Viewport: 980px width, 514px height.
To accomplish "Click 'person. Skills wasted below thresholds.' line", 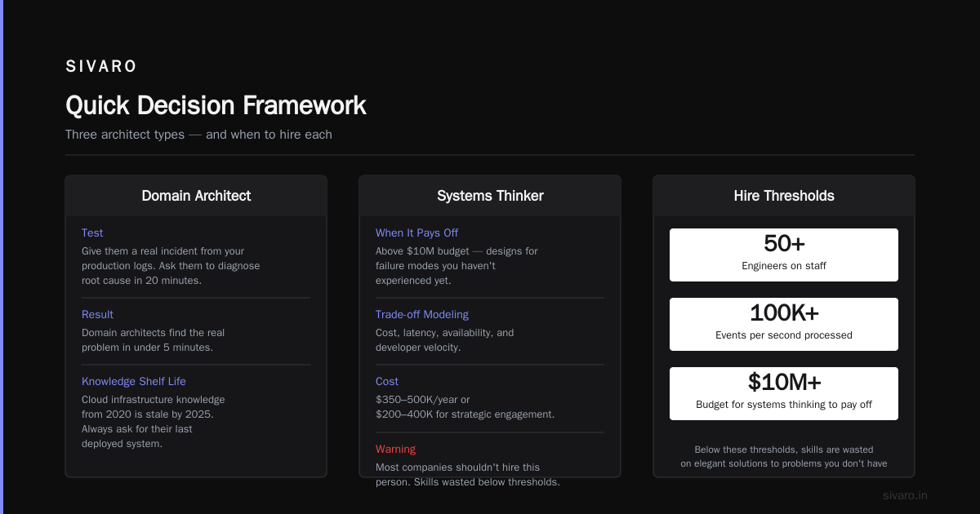I will pyautogui.click(x=468, y=482).
